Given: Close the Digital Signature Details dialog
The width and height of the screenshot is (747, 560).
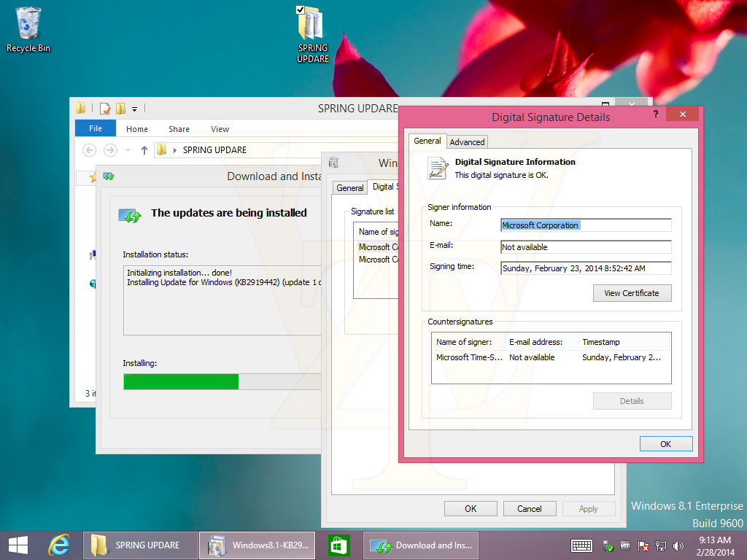Looking at the screenshot, I should pos(682,114).
